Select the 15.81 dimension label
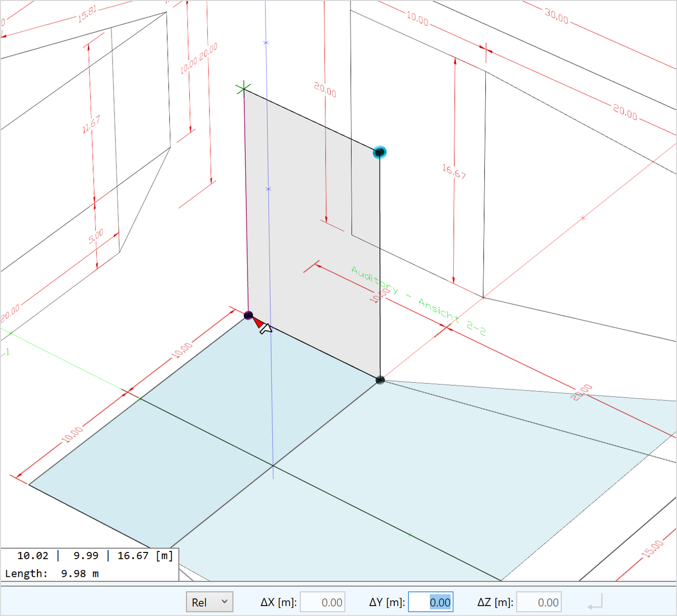 coord(87,14)
